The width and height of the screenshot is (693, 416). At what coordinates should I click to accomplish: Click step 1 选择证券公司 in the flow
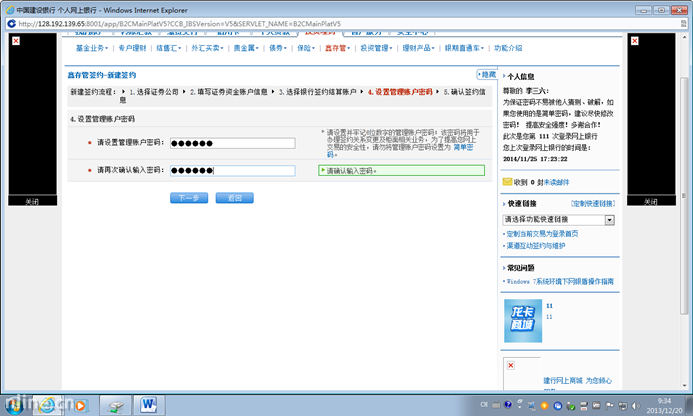(x=154, y=92)
